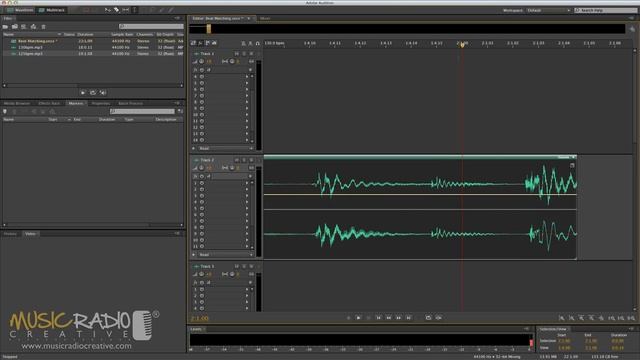This screenshot has height=360, width=640.
Task: Mute Track 3
Action: click(237, 266)
